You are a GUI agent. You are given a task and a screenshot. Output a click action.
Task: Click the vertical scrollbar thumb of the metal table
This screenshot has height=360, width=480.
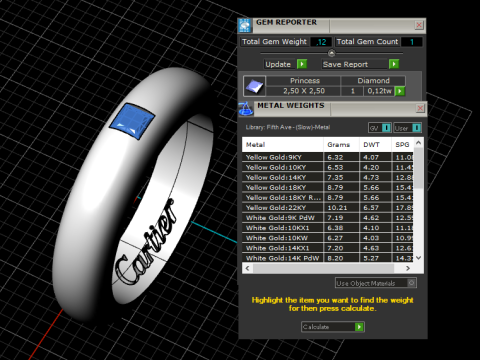(x=419, y=168)
